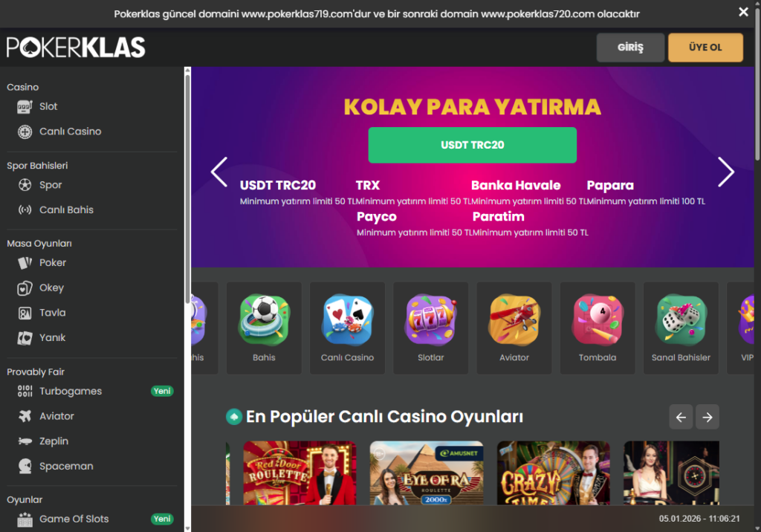The image size is (761, 532).
Task: Open the Crazy Time game thumbnail
Action: tap(553, 473)
